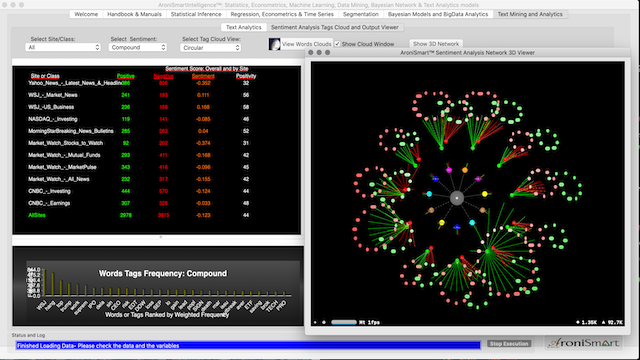Click the Negative column header

tap(163, 76)
